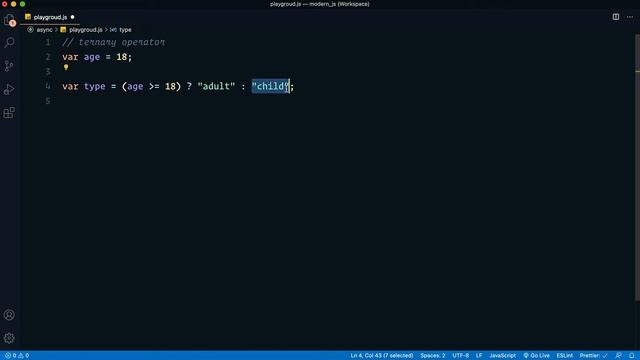The width and height of the screenshot is (640, 360).
Task: Click the lightbulb code action icon
Action: 66,67
